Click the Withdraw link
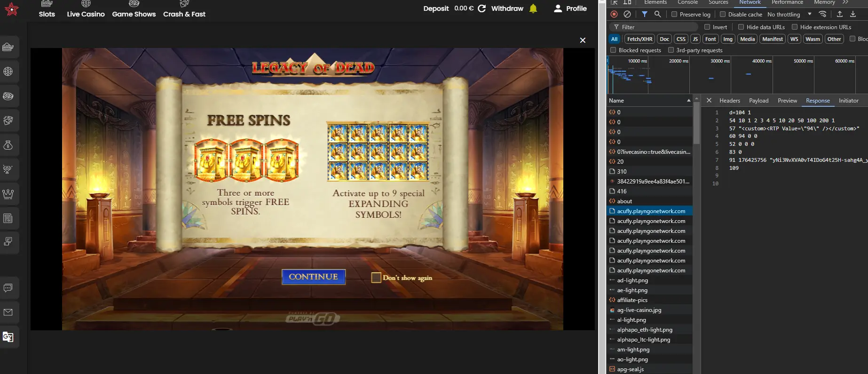 (x=507, y=8)
